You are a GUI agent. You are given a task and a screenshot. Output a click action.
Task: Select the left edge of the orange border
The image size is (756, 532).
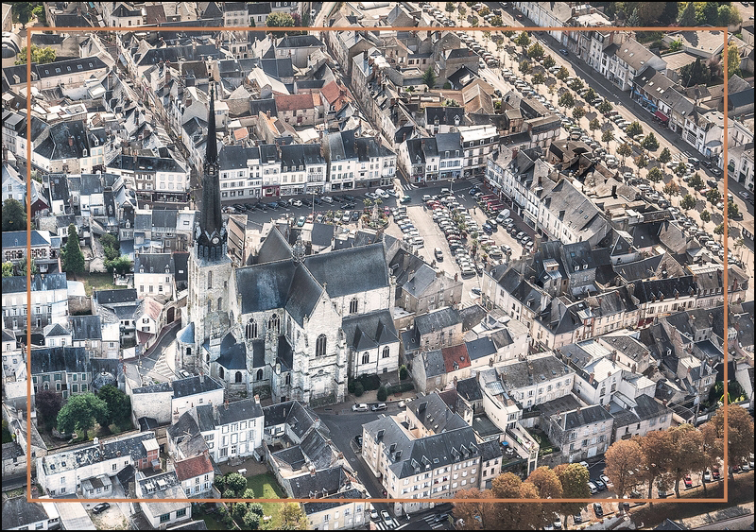(x=29, y=265)
